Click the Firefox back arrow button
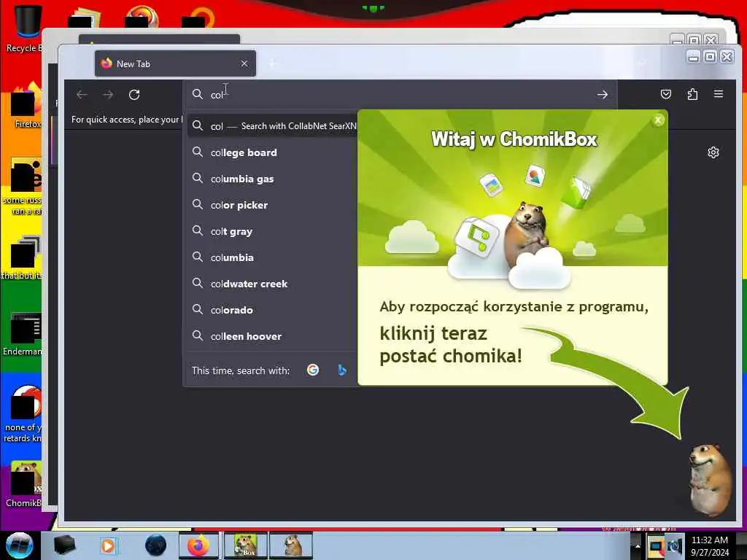 point(82,95)
